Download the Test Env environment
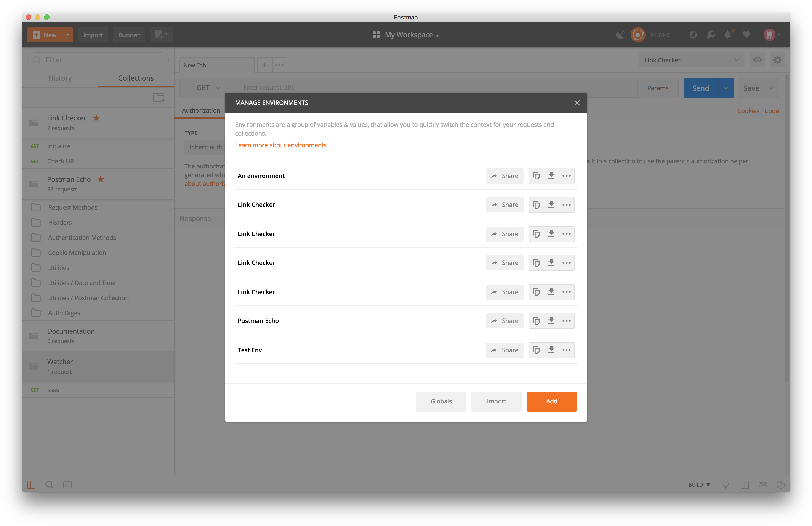Image resolution: width=812 pixels, height=526 pixels. [551, 350]
